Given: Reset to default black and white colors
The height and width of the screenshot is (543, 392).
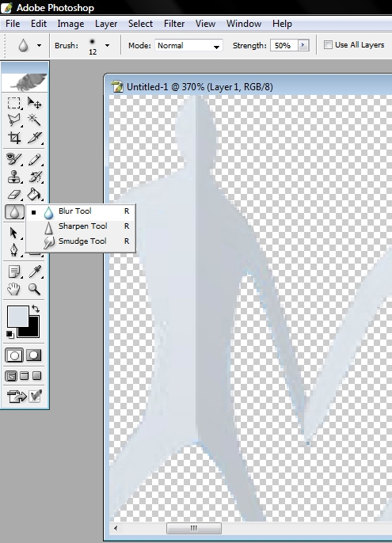Looking at the screenshot, I should 10,334.
